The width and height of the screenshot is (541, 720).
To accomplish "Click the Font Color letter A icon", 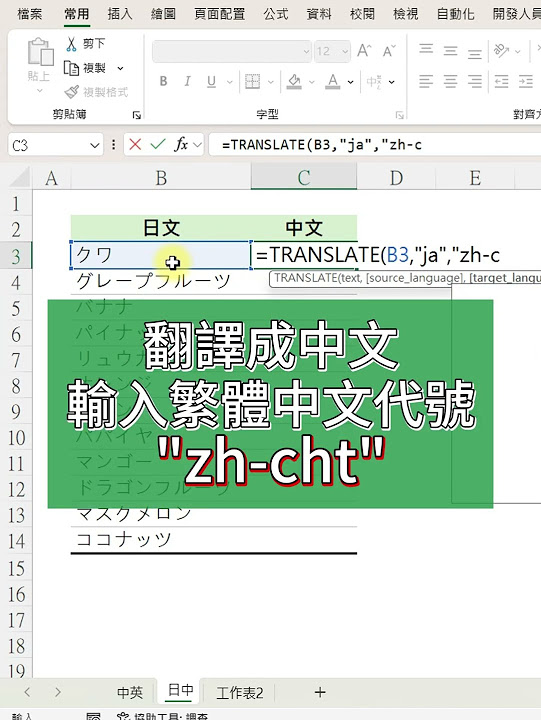I will point(333,82).
